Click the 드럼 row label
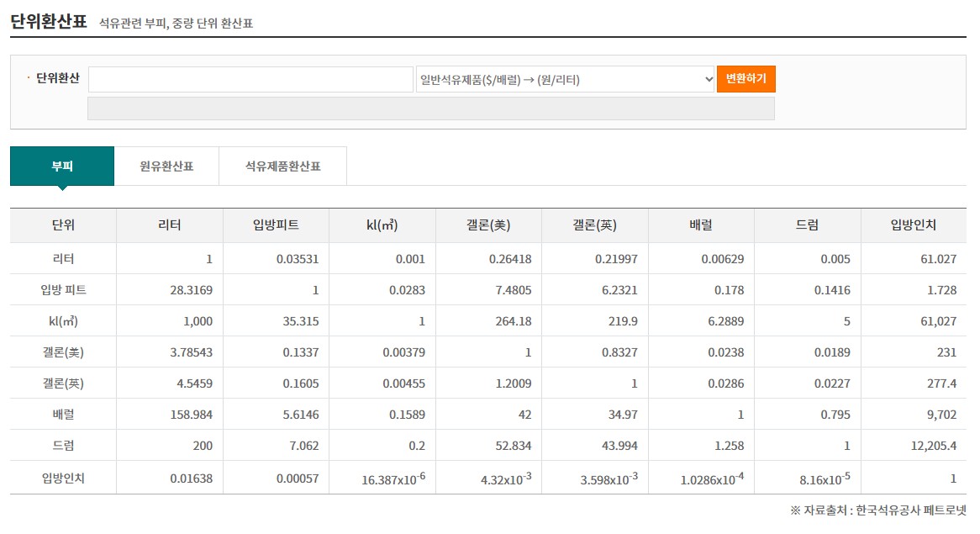The width and height of the screenshot is (980, 534). 63,446
